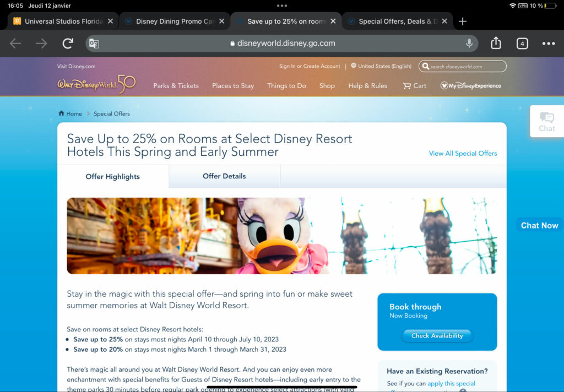This screenshot has width=564, height=392.
Task: Go back with the browser back arrow
Action: coord(15,43)
